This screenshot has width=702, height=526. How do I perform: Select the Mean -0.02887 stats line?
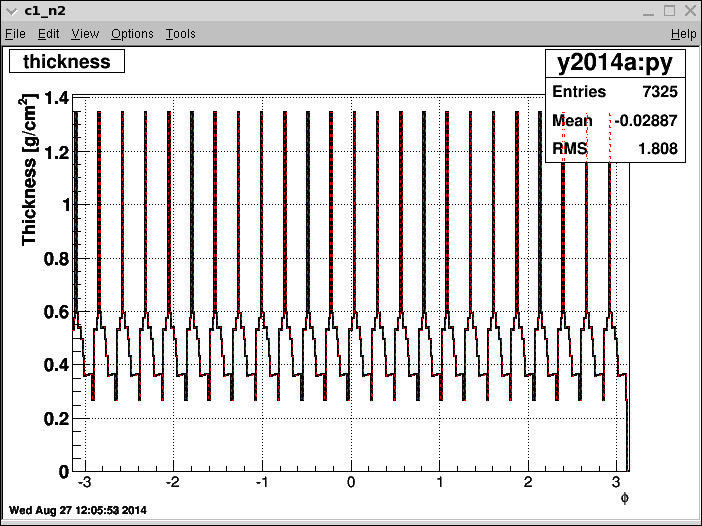[615, 120]
